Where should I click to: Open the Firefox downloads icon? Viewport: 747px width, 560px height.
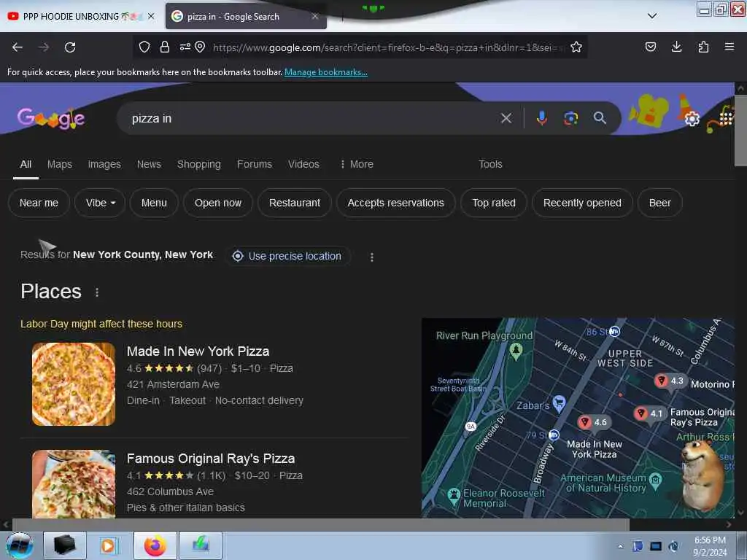click(x=676, y=47)
